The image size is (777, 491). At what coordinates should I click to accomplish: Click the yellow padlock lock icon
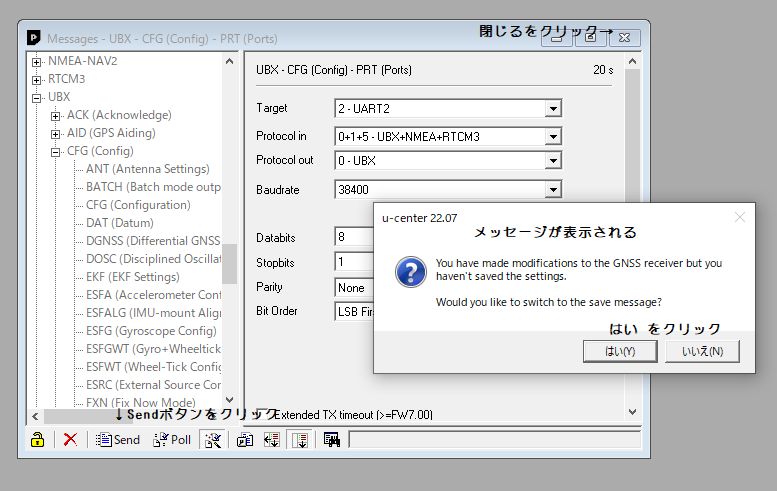[38, 439]
